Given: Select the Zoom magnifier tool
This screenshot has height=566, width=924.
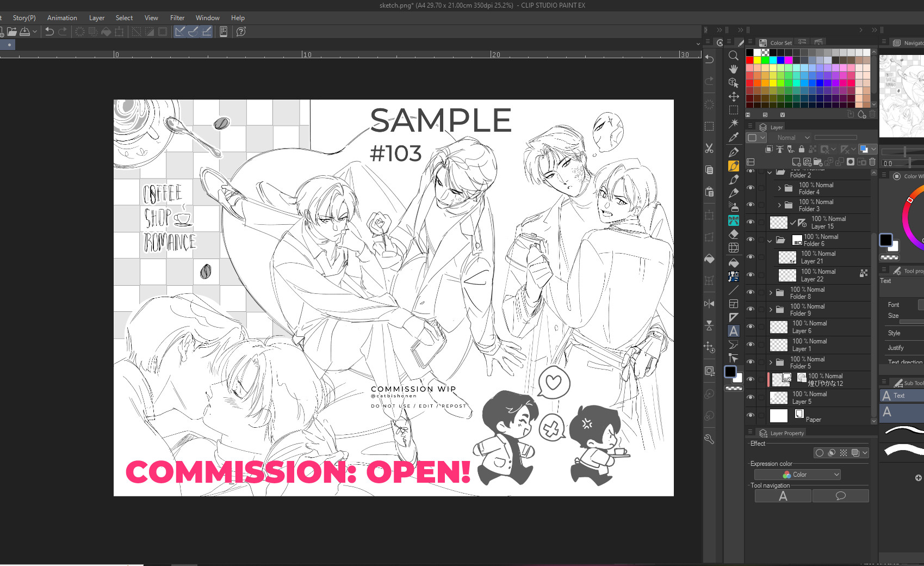Looking at the screenshot, I should [733, 56].
